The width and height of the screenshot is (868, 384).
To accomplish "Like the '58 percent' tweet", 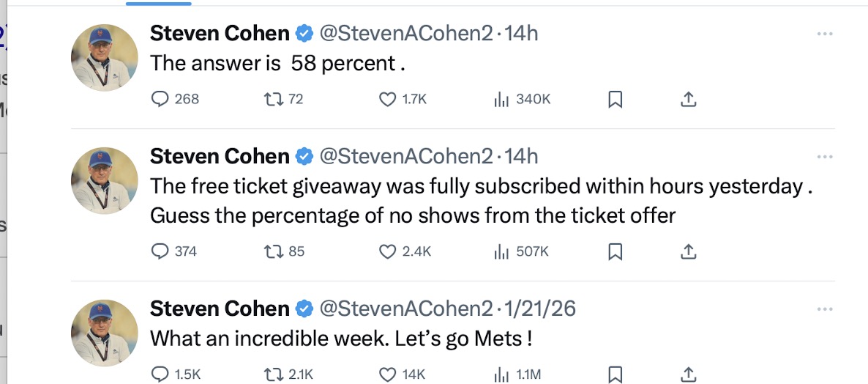I will click(x=388, y=99).
